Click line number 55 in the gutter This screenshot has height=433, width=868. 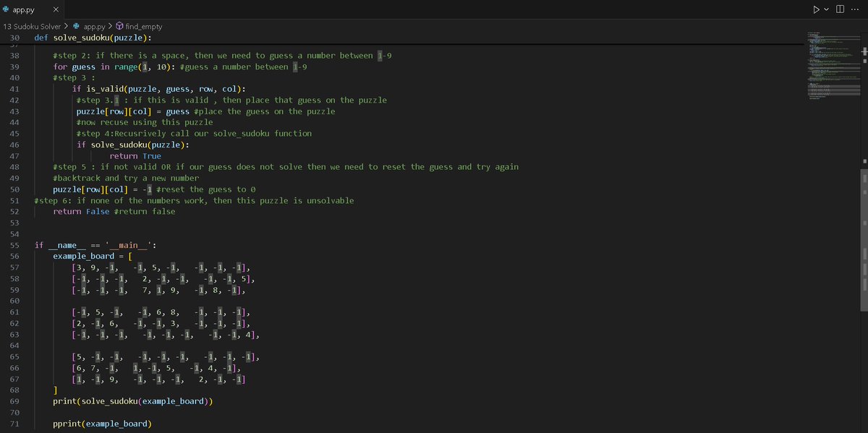[x=14, y=245]
